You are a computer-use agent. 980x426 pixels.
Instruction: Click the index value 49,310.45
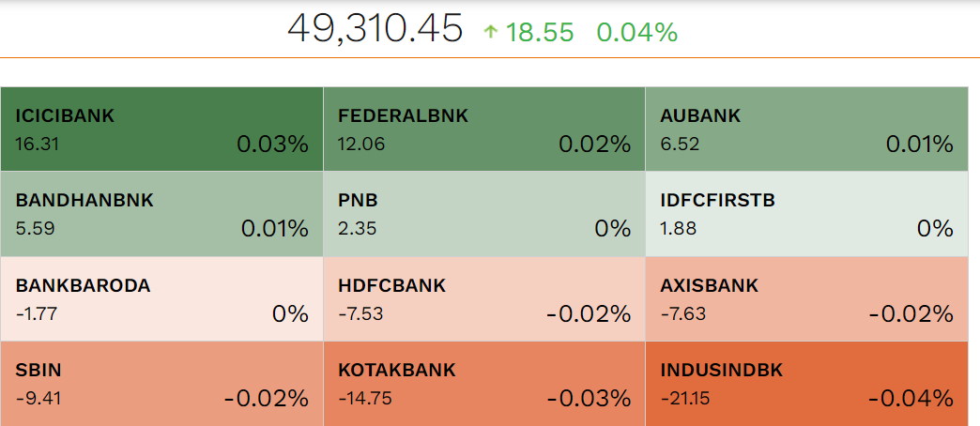375,29
